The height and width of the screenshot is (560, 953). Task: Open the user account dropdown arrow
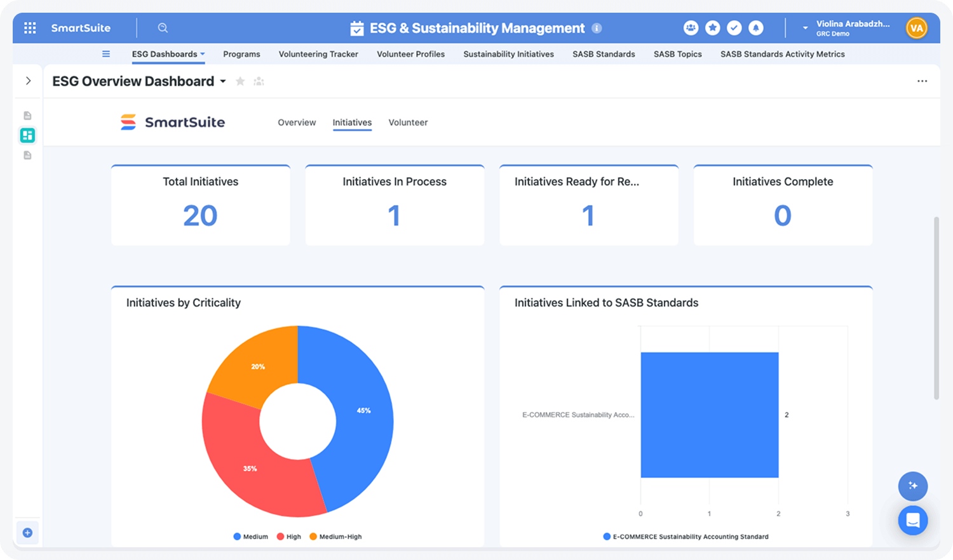click(805, 28)
